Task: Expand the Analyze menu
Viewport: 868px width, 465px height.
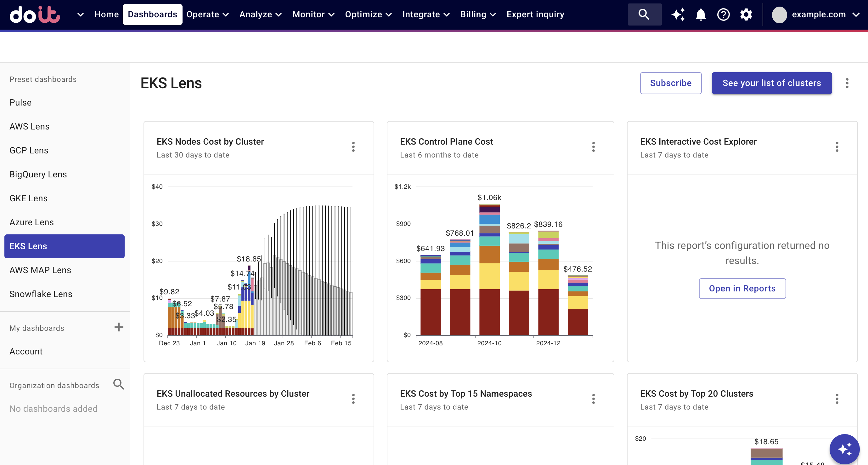Action: coord(261,14)
